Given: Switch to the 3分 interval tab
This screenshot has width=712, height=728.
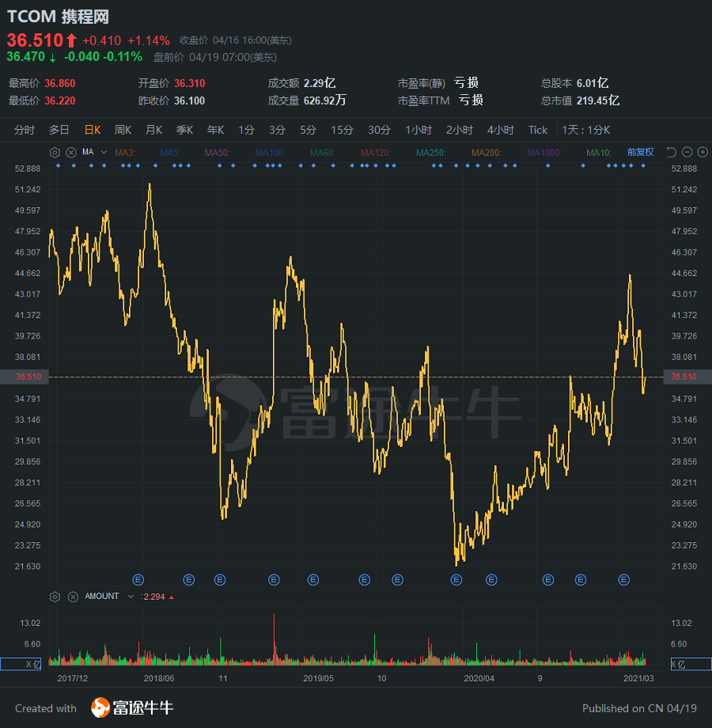Looking at the screenshot, I should pyautogui.click(x=277, y=130).
